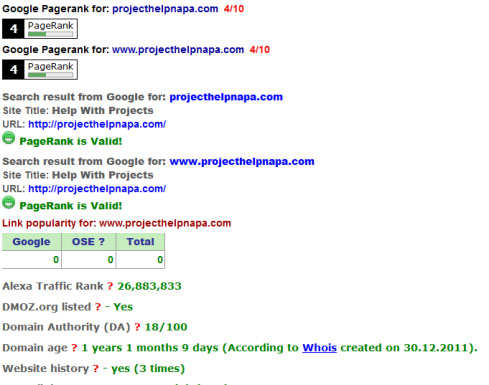This screenshot has height=385, width=489.
Task: Click the second PageRank 4 badge
Action: click(x=40, y=70)
